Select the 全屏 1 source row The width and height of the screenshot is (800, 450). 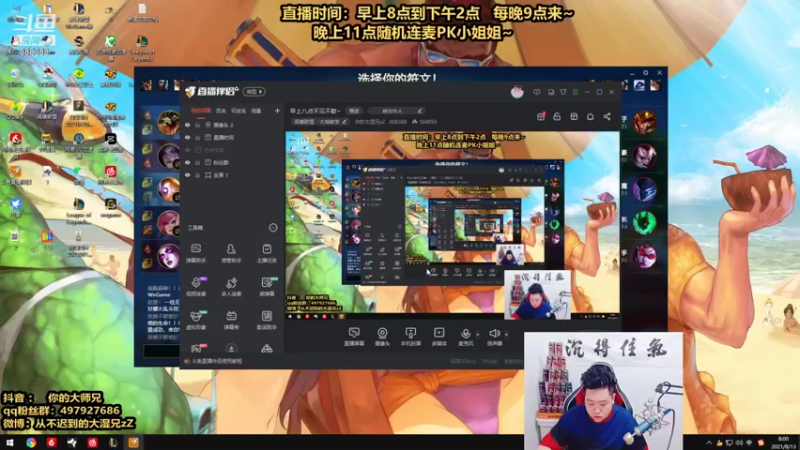point(233,175)
